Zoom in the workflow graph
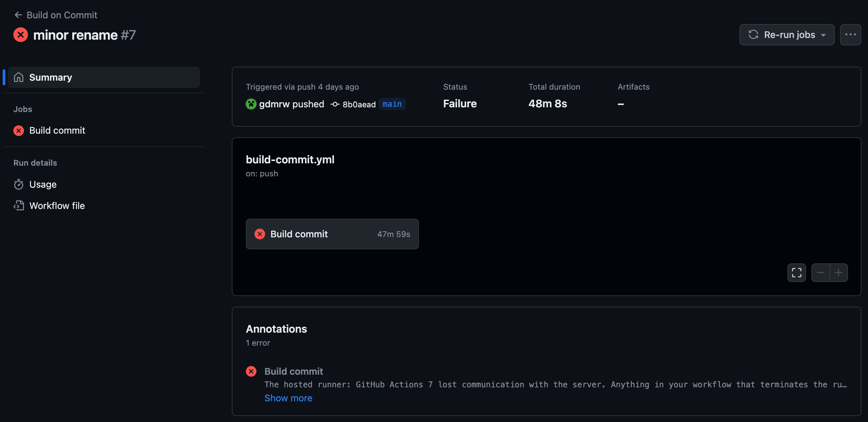 [838, 273]
